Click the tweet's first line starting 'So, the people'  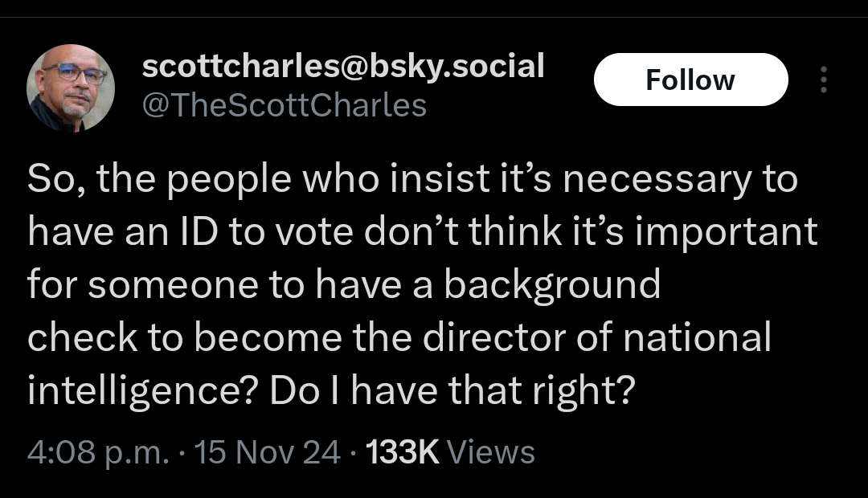coord(412,179)
